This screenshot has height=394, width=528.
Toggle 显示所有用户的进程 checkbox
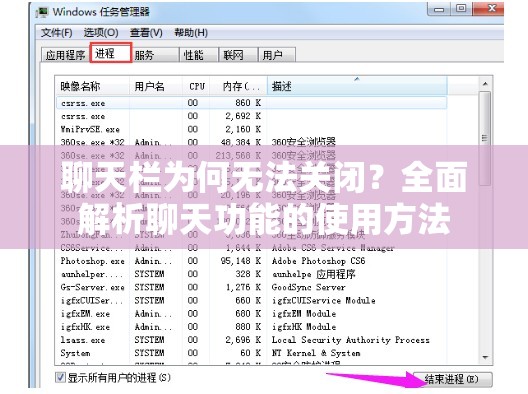click(60, 377)
